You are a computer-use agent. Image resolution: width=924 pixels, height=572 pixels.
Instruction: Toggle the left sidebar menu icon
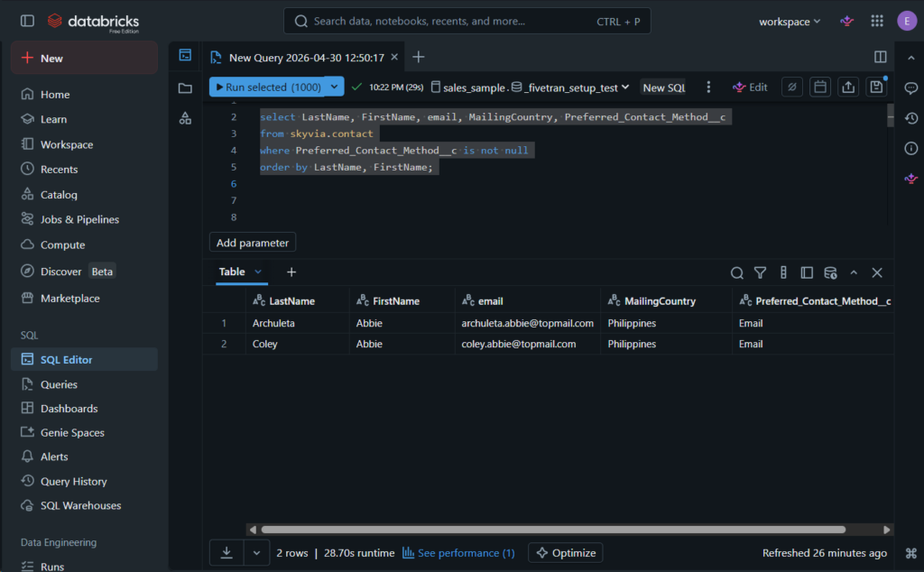pos(27,22)
